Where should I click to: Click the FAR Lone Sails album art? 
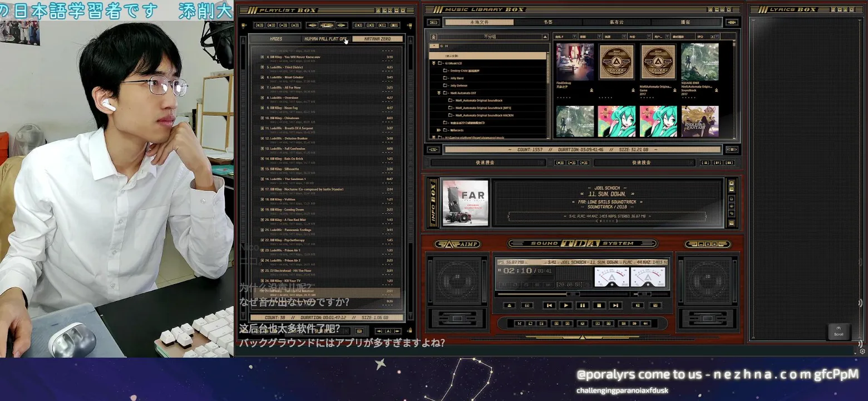coord(465,203)
